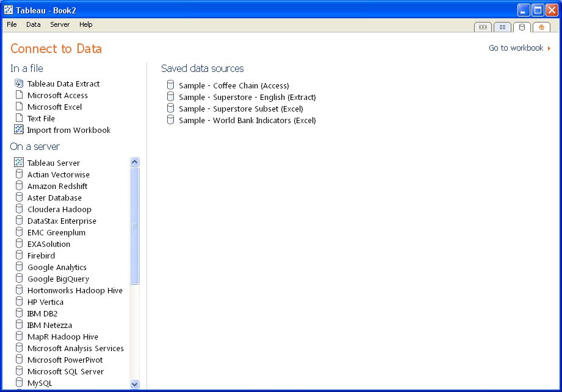Open the Data menu
The image size is (562, 392).
pyautogui.click(x=34, y=24)
